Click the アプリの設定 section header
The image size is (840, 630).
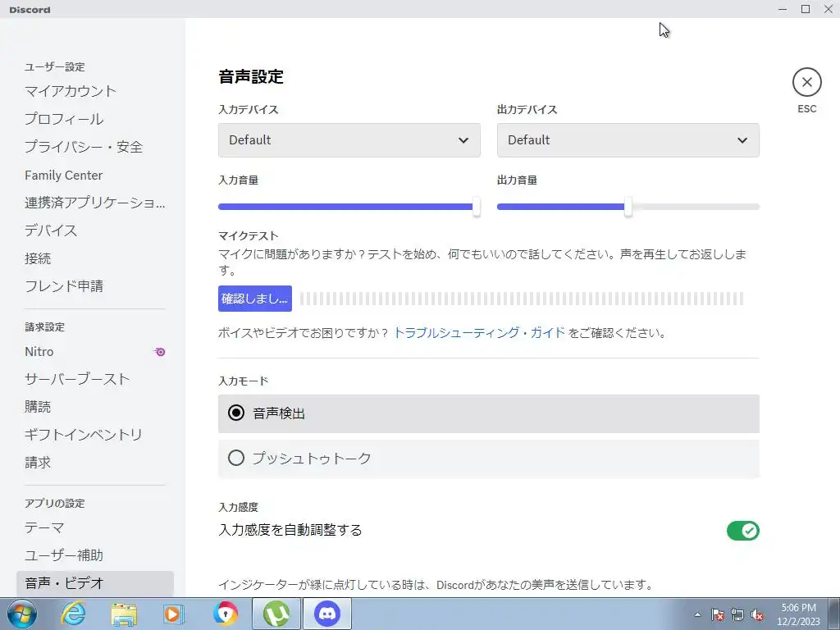[x=55, y=504]
